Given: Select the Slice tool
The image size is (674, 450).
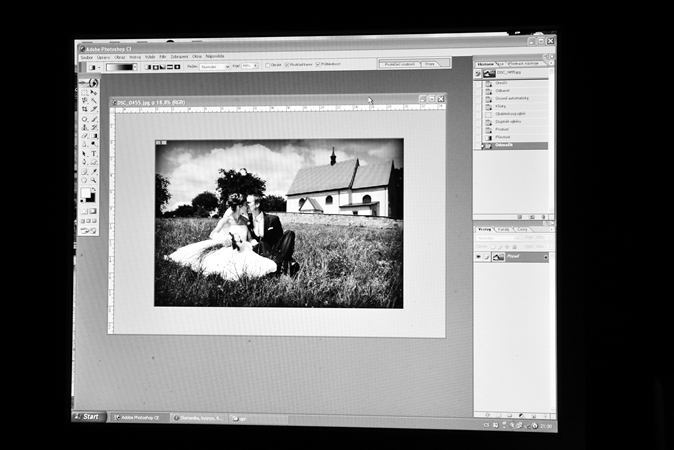Looking at the screenshot, I should click(94, 109).
